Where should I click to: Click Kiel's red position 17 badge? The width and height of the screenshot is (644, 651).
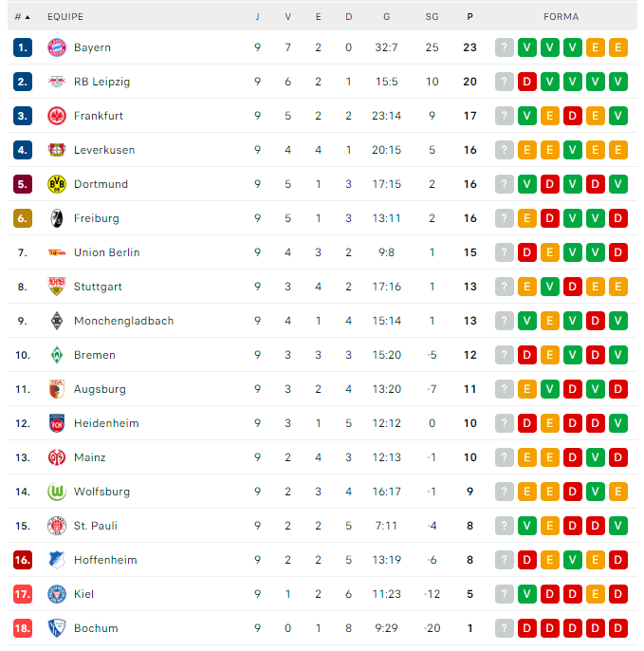[x=23, y=594]
